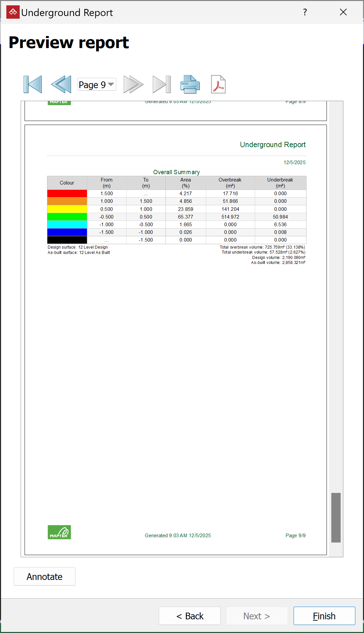Click the '12/5/2025' date under heading
Viewport: 364px width, 633px height.
(x=295, y=163)
